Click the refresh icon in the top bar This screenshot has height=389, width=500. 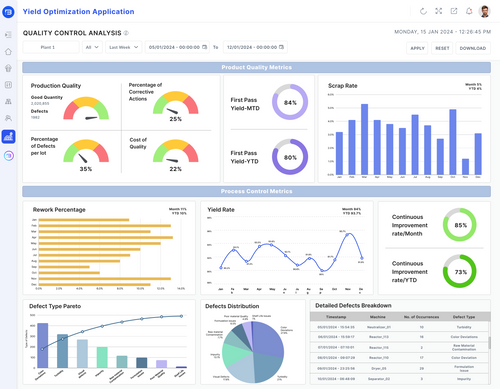point(423,11)
